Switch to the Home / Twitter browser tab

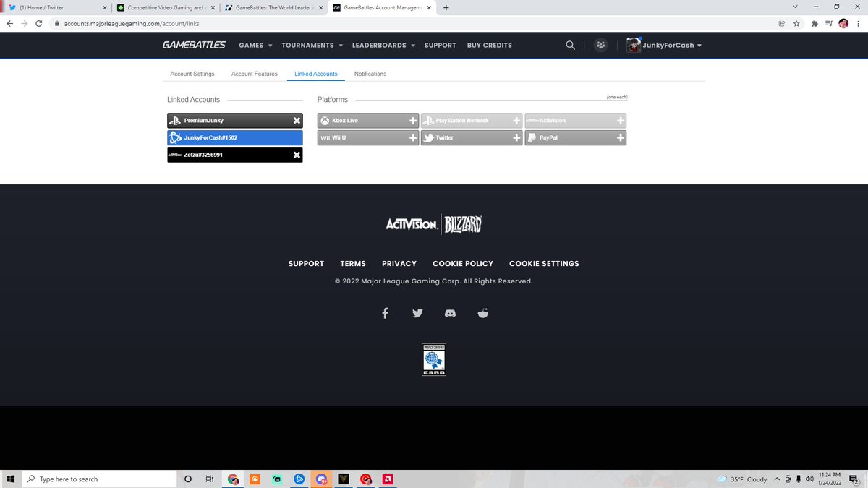56,8
